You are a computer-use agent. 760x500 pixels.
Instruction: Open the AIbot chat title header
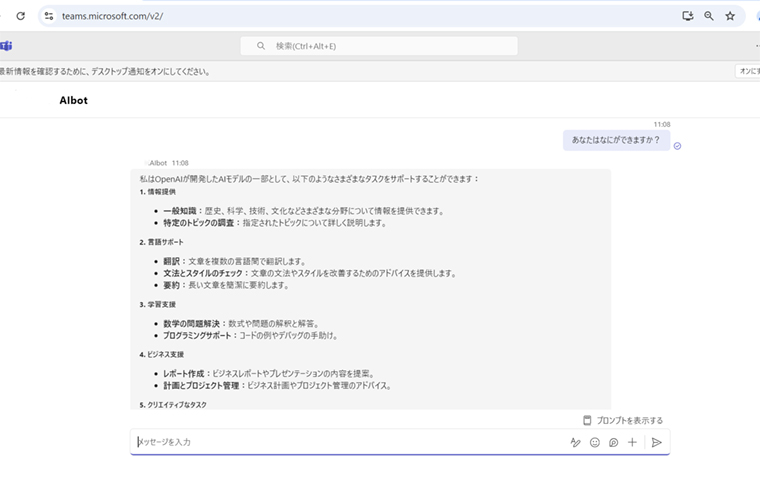coord(74,100)
